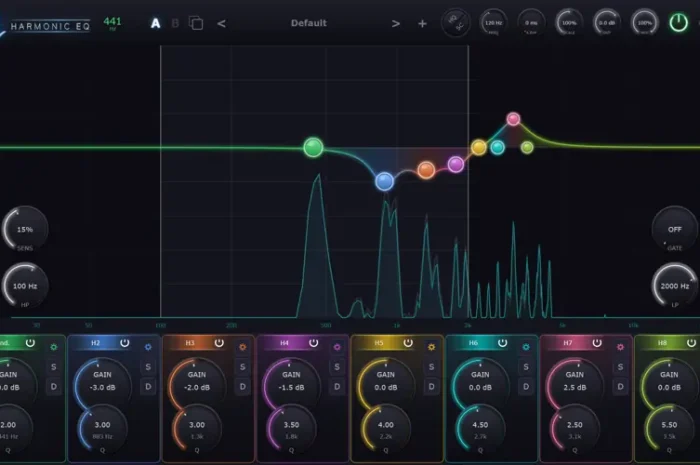This screenshot has width=700, height=465.
Task: Click the plus icon to add preset
Action: coord(422,23)
